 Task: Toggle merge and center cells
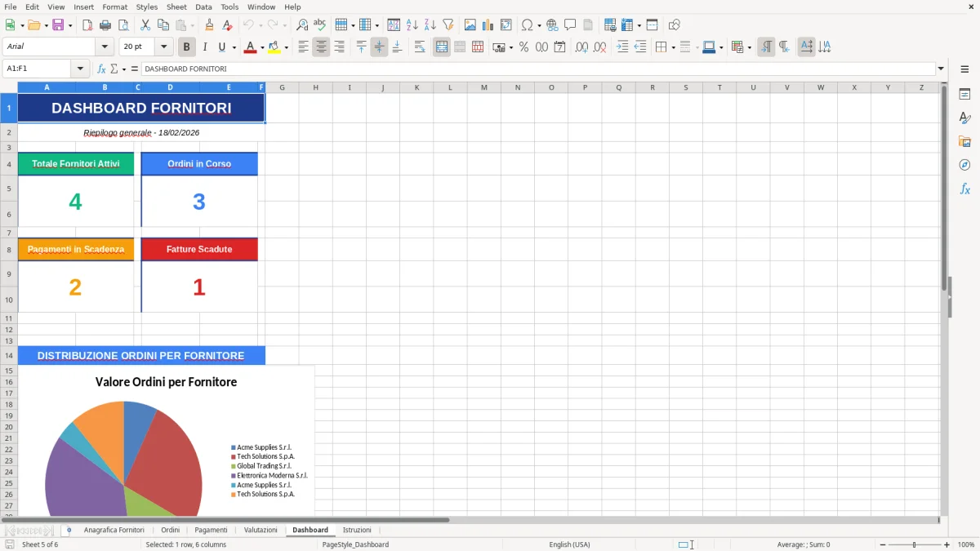tap(440, 47)
